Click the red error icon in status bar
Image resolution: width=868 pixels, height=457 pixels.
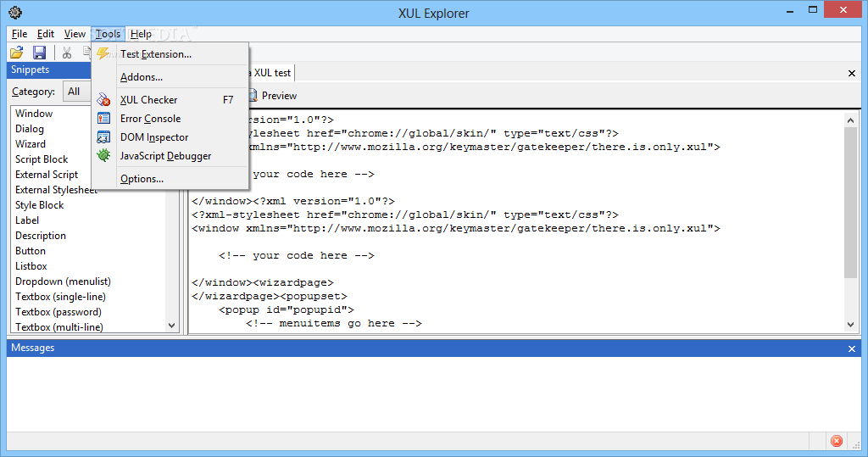837,441
